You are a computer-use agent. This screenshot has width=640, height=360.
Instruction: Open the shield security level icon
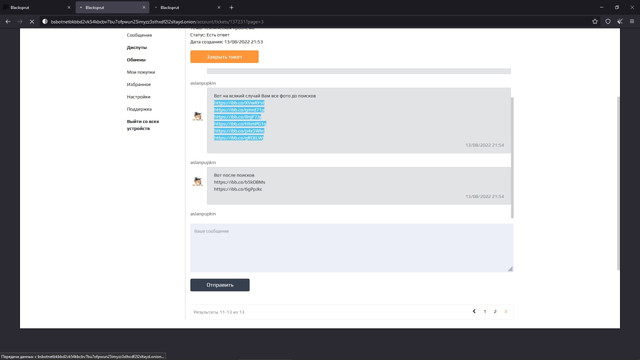608,22
